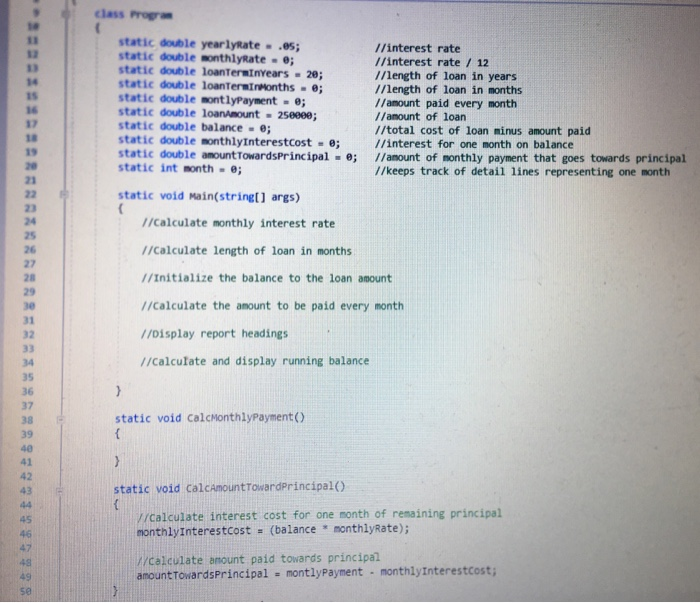
Task: Click the '//Calculate the amount to be paid every month' comment
Action: pyautogui.click(x=272, y=306)
